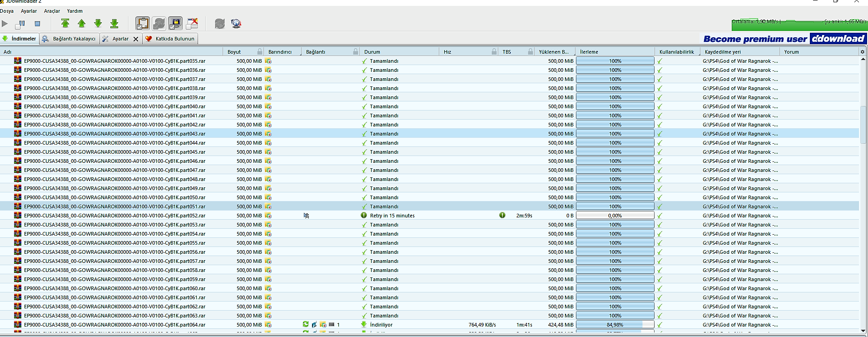The image size is (868, 337).
Task: Close the Ayarlar tab
Action: pos(136,39)
